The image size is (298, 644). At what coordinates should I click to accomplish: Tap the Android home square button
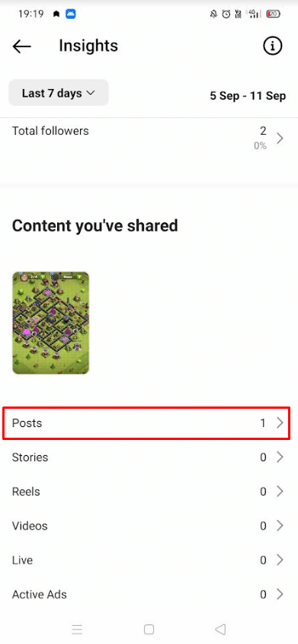[x=149, y=630]
